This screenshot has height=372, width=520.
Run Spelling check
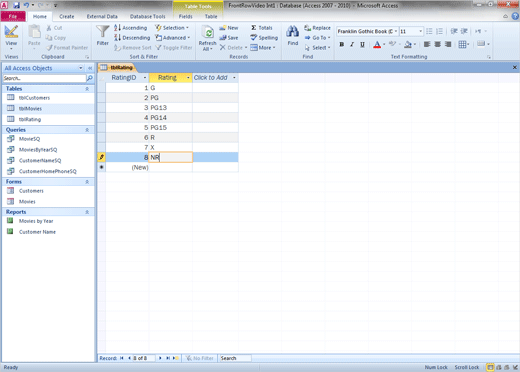(x=264, y=38)
